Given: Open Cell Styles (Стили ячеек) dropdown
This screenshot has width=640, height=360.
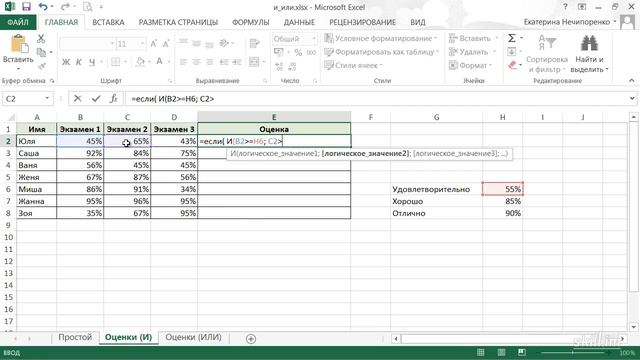Looking at the screenshot, I should coord(353,65).
